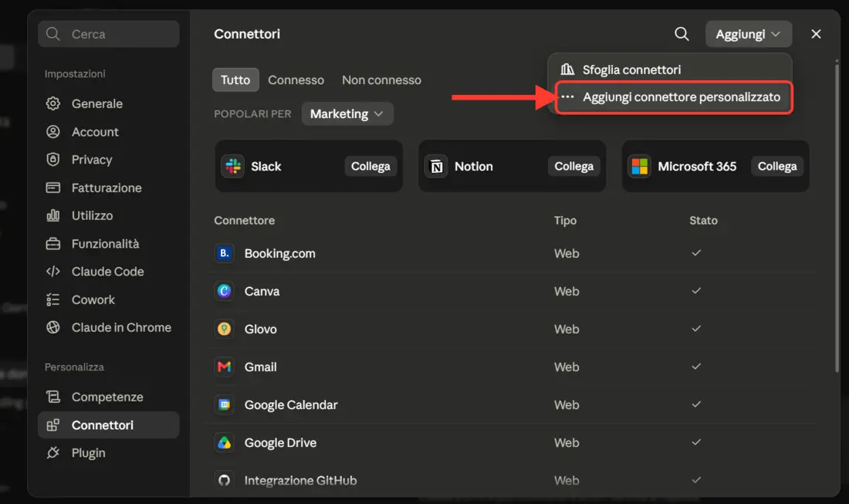
Task: Click the Privacy shield icon
Action: coord(53,160)
